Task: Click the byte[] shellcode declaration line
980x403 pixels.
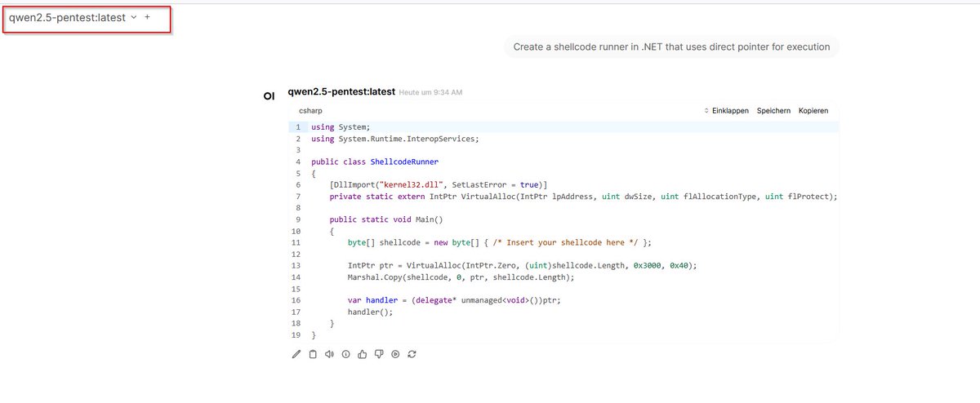Action: tap(500, 242)
